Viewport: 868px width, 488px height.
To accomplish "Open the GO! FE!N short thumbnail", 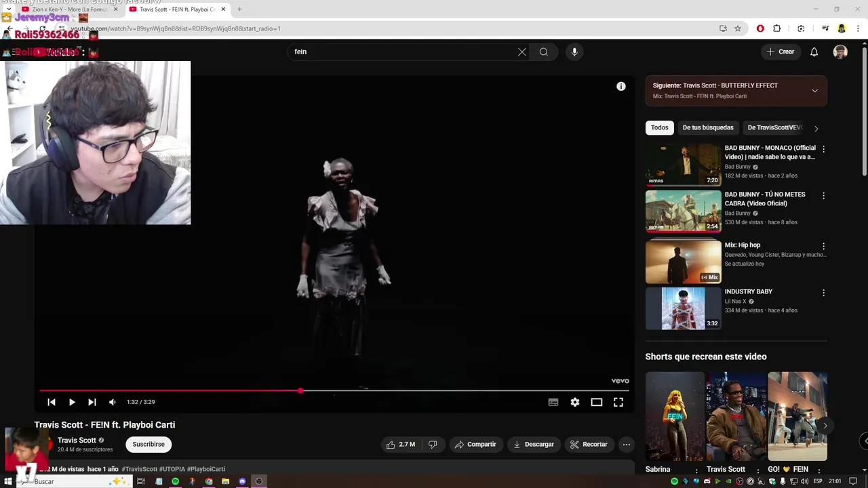I will (797, 416).
